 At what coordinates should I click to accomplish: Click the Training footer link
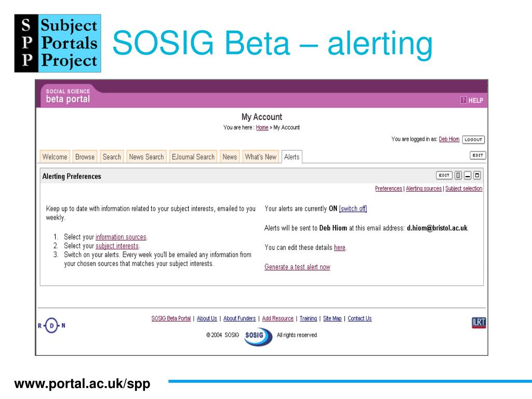pos(309,318)
